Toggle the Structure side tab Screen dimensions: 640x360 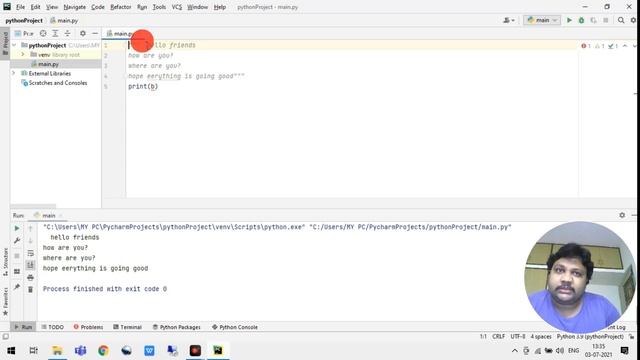pyautogui.click(x=5, y=261)
